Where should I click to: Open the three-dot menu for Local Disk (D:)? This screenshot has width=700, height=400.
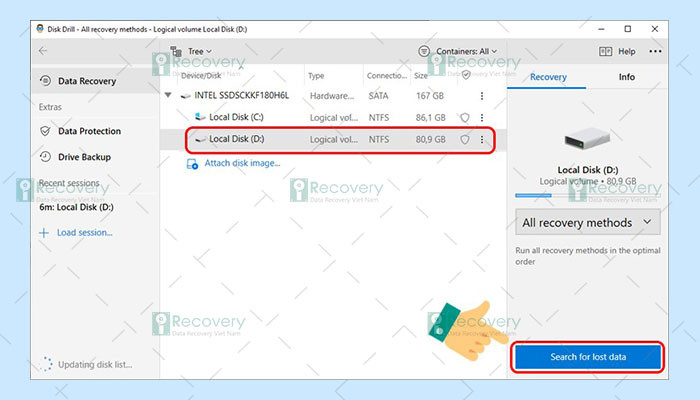482,139
